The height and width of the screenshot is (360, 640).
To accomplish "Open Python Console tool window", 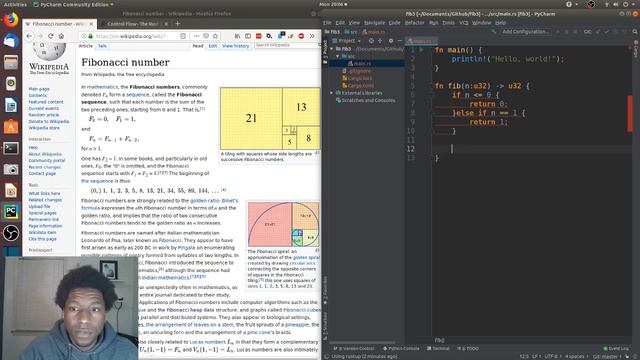I will 401,349.
